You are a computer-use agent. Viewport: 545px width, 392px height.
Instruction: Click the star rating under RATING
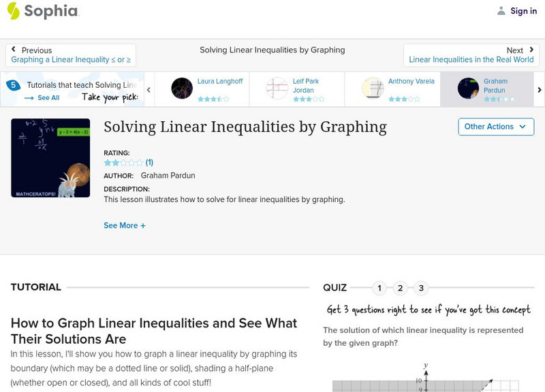[x=123, y=163]
